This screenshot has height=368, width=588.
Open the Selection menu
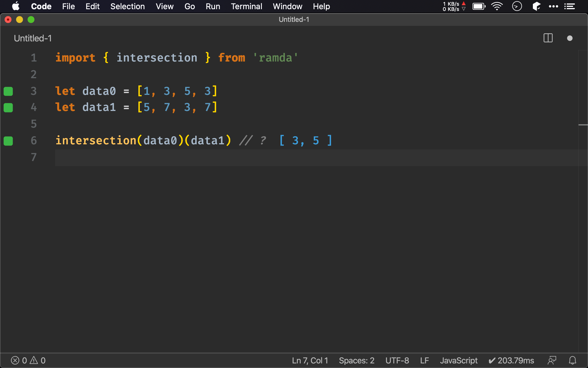click(x=127, y=6)
